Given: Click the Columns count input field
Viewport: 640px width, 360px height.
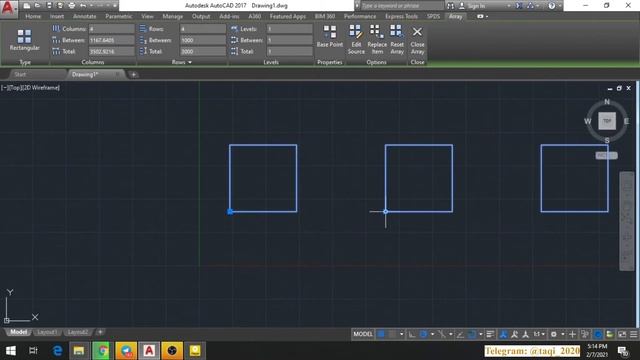Looking at the screenshot, I should (x=111, y=29).
